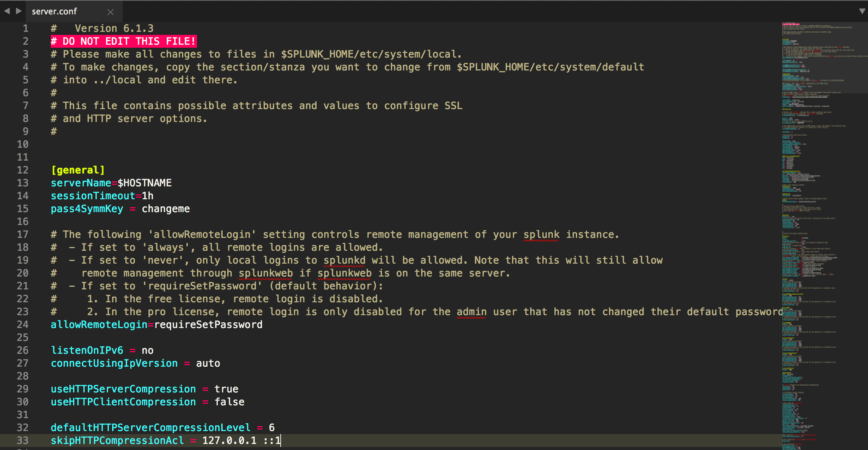Image resolution: width=868 pixels, height=450 pixels.
Task: Click line number 33 in gutter
Action: tap(23, 441)
